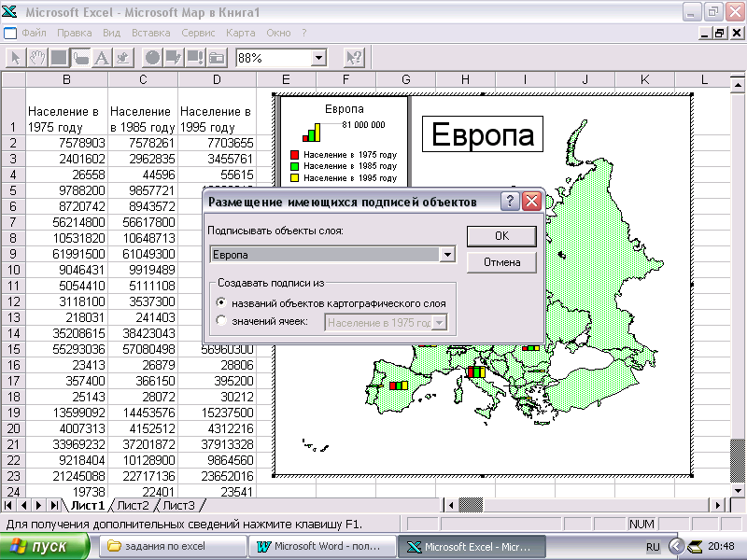Switch to the Лист3 sheet tab
The width and height of the screenshot is (747, 560).
178,505
